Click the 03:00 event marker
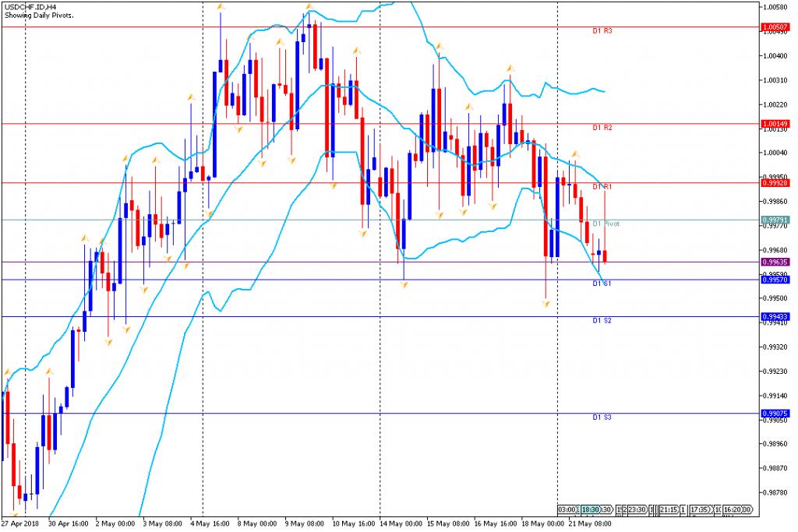798x532 pixels. 567,509
